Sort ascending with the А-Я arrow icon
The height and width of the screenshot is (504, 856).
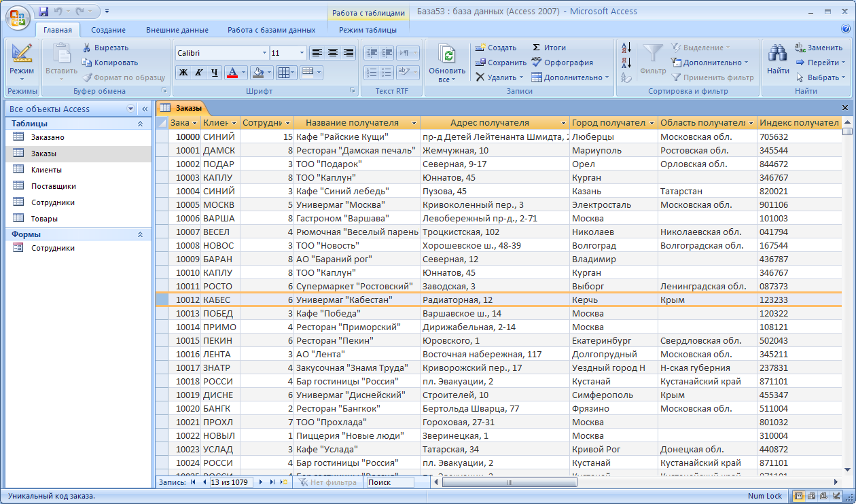[x=626, y=48]
